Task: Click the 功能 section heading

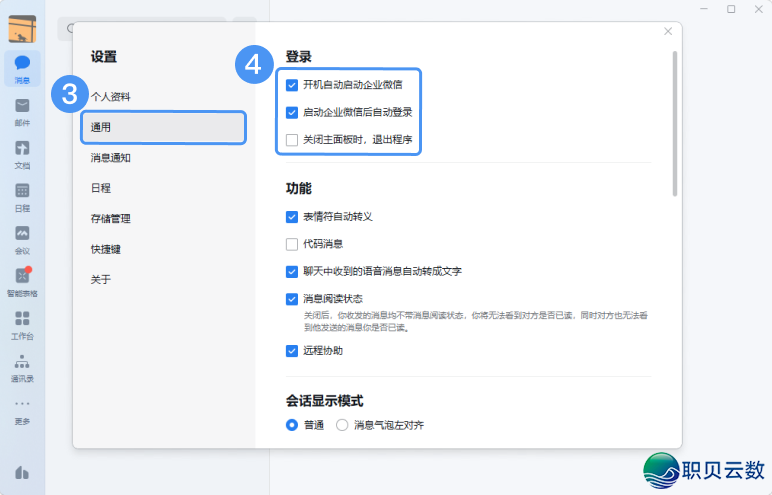Action: tap(299, 189)
